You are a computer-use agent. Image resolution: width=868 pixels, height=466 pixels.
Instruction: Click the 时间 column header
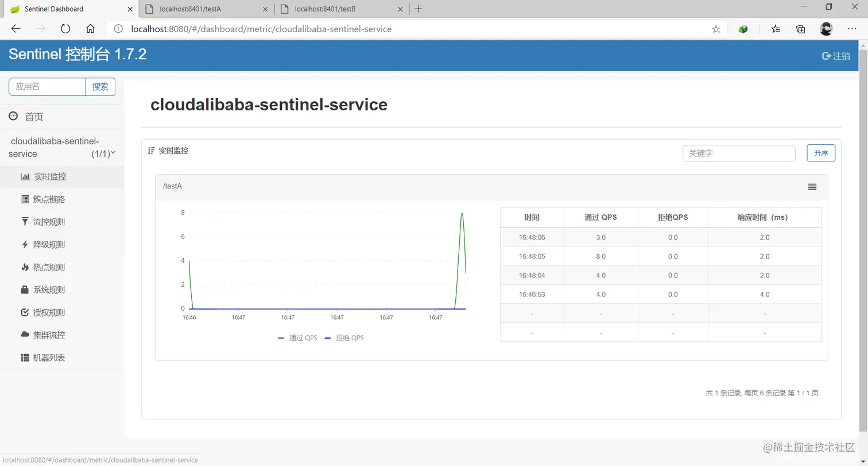tap(532, 218)
